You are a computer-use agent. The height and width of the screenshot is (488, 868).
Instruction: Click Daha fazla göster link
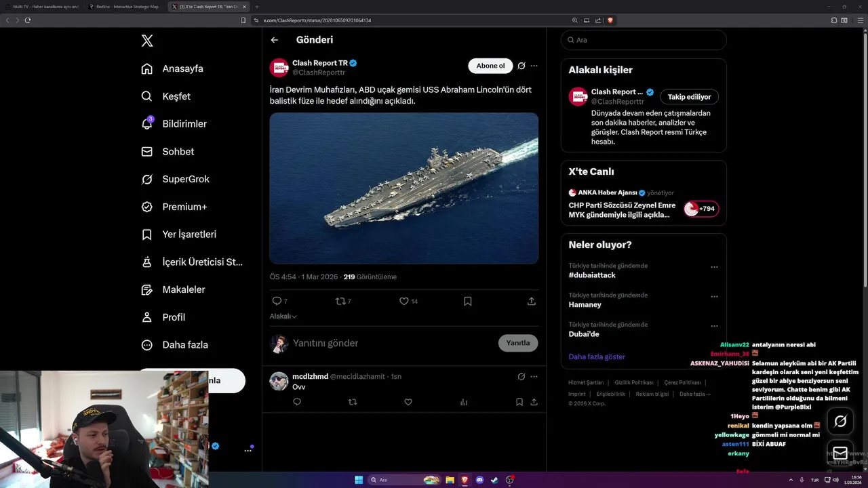597,357
